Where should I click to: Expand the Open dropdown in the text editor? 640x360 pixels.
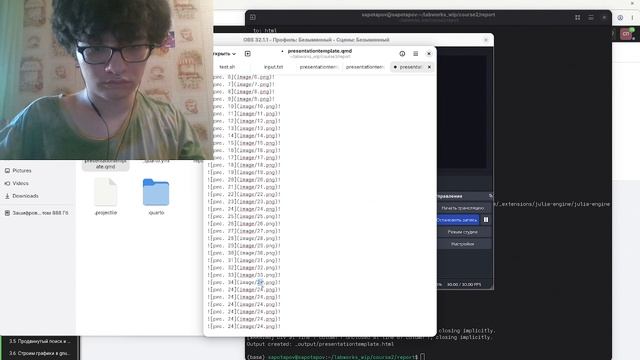pyautogui.click(x=224, y=53)
